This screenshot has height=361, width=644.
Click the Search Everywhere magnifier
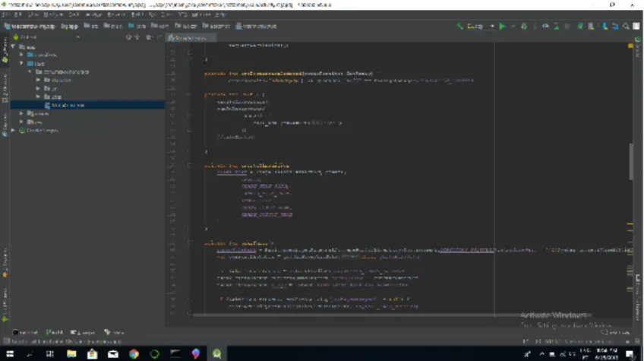click(626, 27)
